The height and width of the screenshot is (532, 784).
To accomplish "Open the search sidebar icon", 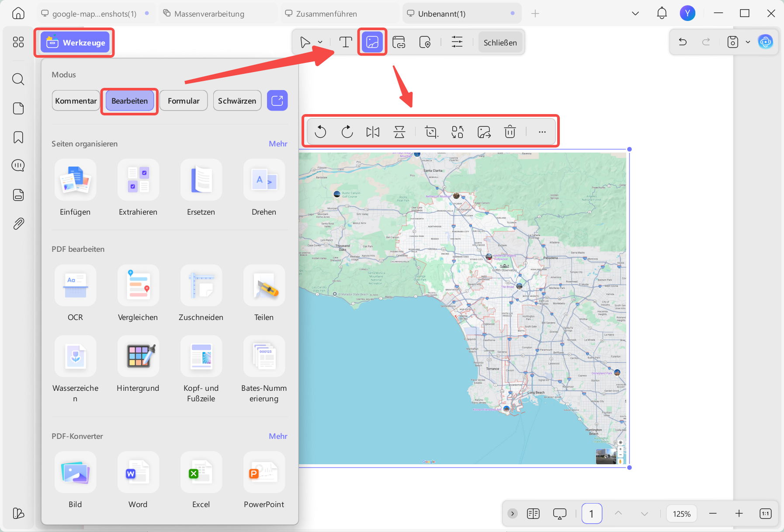I will point(18,79).
